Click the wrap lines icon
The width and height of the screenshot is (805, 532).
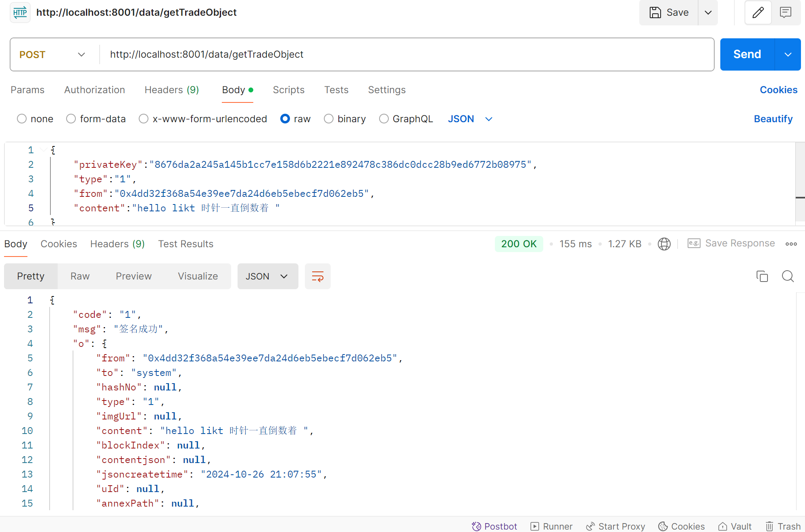click(317, 276)
